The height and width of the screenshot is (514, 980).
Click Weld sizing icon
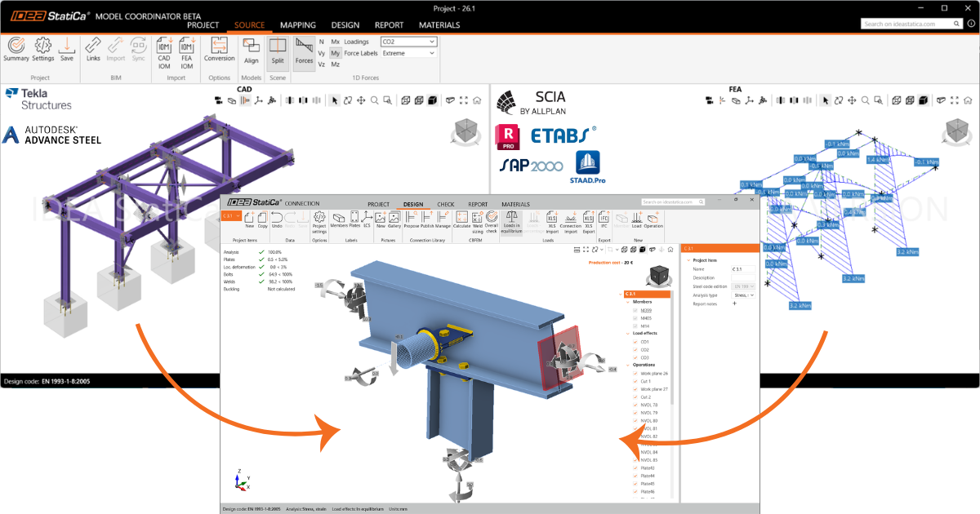[x=478, y=220]
